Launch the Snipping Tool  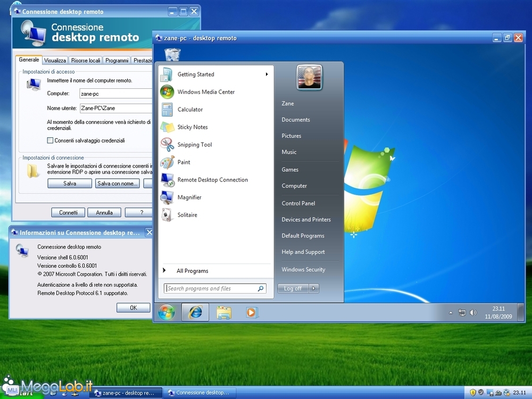coord(215,145)
